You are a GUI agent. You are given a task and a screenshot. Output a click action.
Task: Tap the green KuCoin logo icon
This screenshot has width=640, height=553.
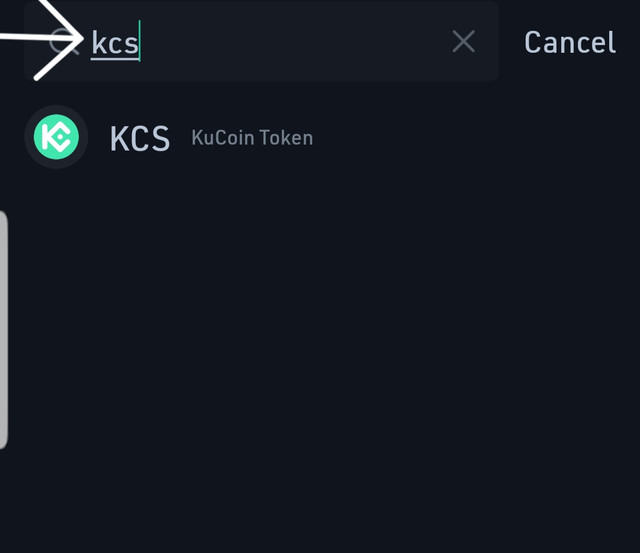[x=56, y=137]
